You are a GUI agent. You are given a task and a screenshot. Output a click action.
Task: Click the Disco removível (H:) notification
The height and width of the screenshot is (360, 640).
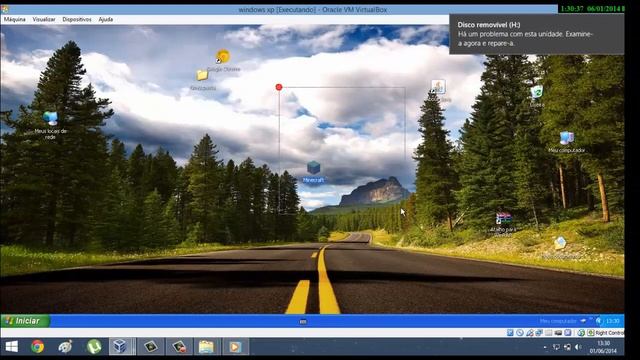point(536,34)
